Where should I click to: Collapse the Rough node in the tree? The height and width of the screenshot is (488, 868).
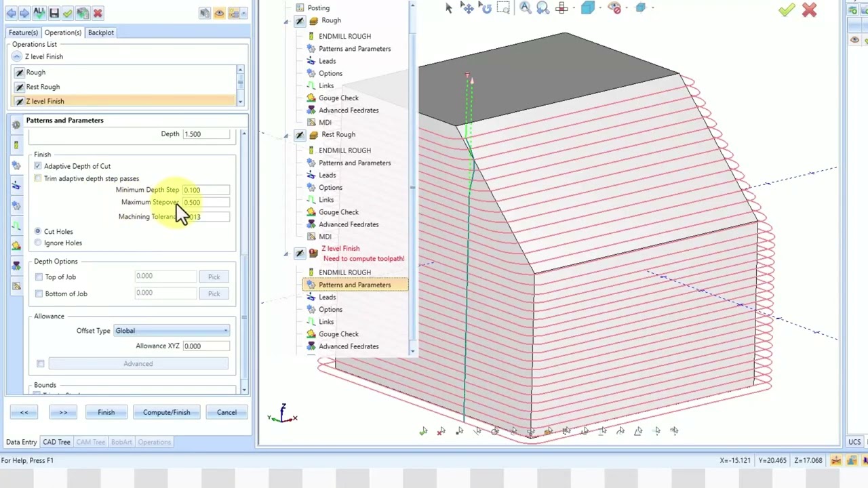click(286, 22)
